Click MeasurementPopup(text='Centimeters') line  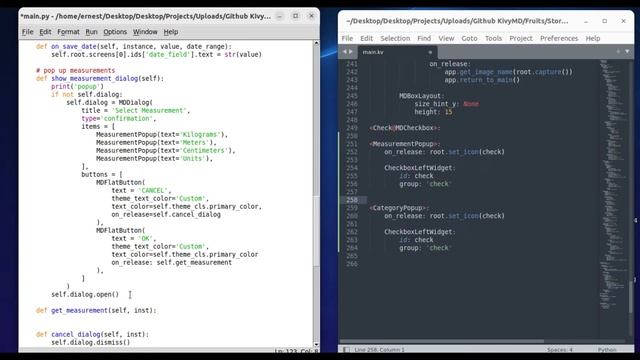click(166, 151)
